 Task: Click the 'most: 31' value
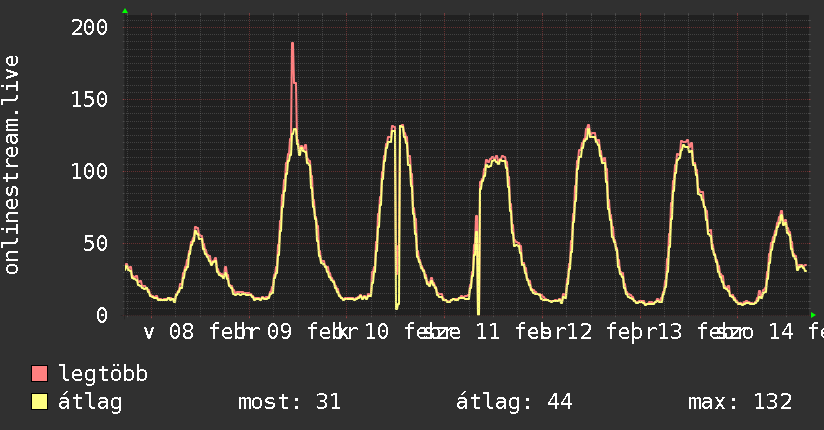point(290,402)
